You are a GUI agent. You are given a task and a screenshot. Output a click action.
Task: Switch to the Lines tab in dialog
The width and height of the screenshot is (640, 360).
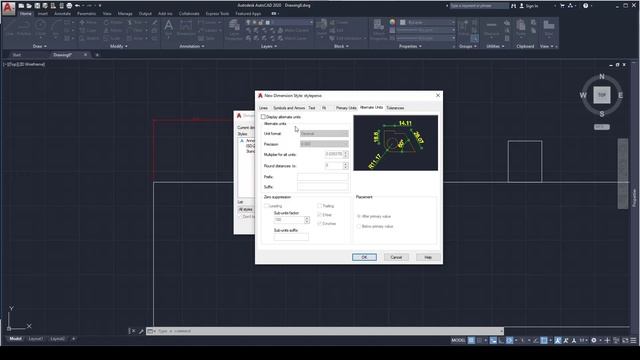coord(264,108)
